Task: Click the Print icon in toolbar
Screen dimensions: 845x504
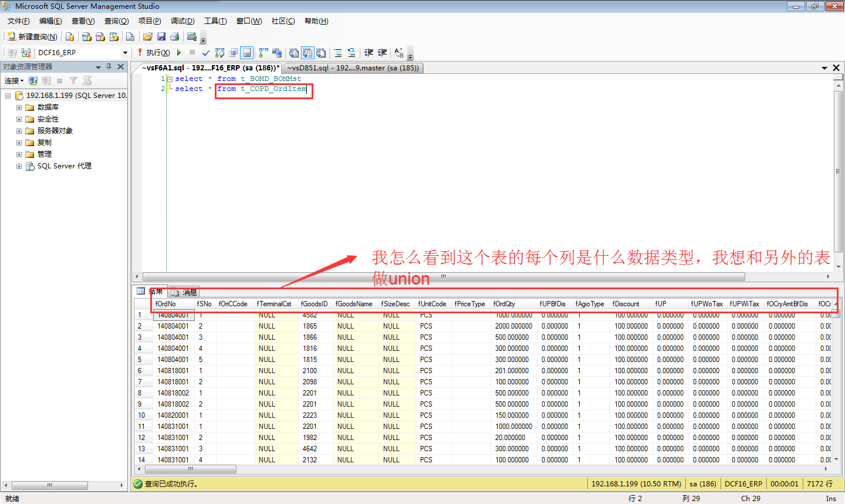Action: [x=175, y=36]
